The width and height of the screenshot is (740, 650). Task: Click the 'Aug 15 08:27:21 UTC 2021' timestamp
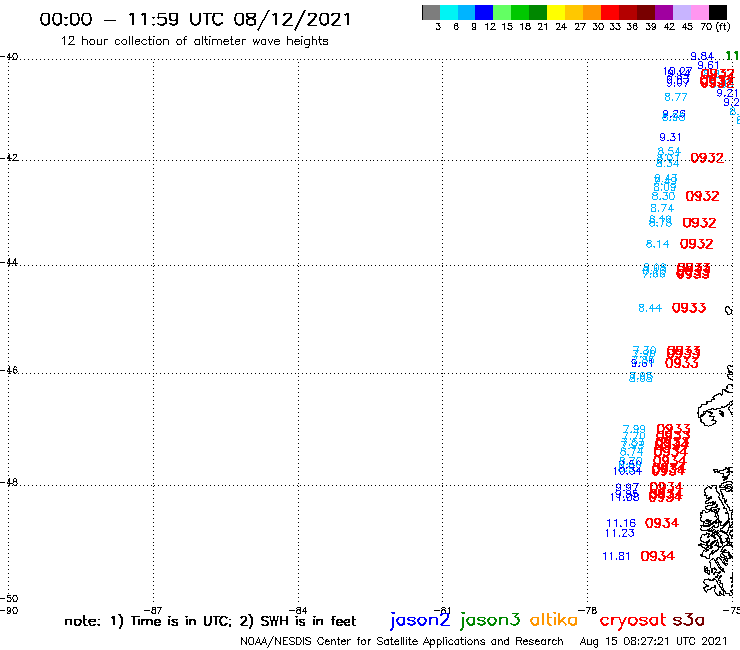pyautogui.click(x=653, y=642)
